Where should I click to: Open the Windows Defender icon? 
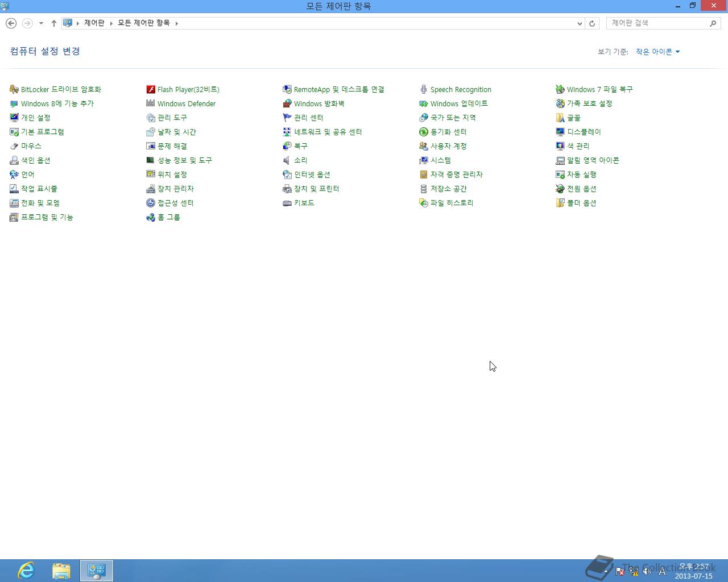pos(151,103)
